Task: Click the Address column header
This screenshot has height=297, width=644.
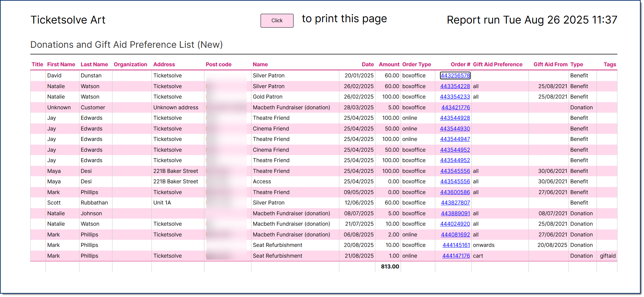Action: coord(164,65)
